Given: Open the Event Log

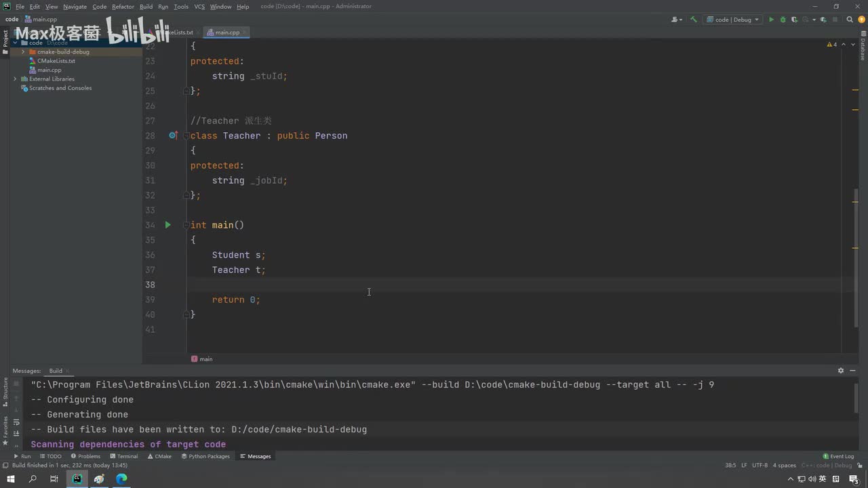Looking at the screenshot, I should coord(838,456).
